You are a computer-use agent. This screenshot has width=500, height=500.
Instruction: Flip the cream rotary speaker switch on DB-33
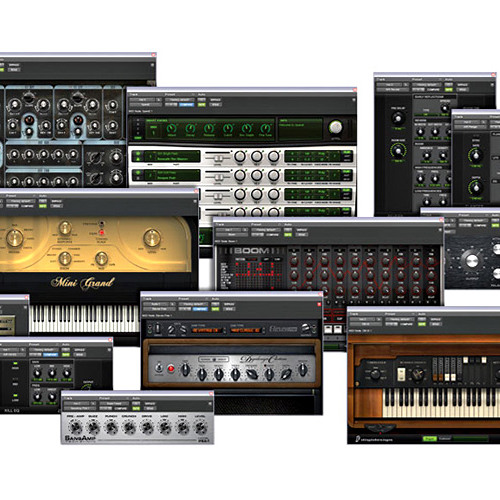(402, 374)
